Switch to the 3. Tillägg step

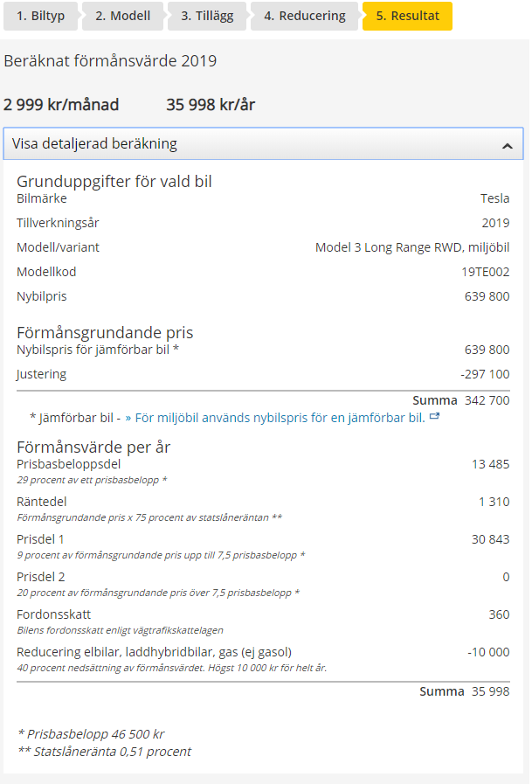[207, 16]
